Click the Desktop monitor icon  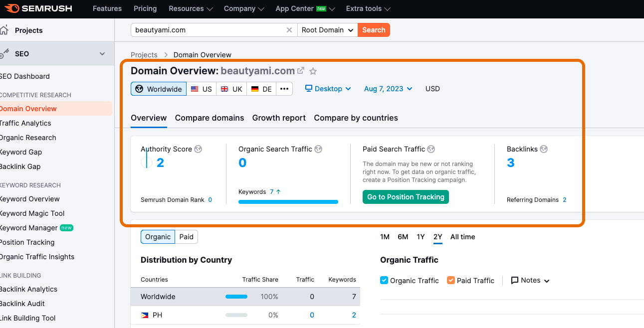point(309,88)
